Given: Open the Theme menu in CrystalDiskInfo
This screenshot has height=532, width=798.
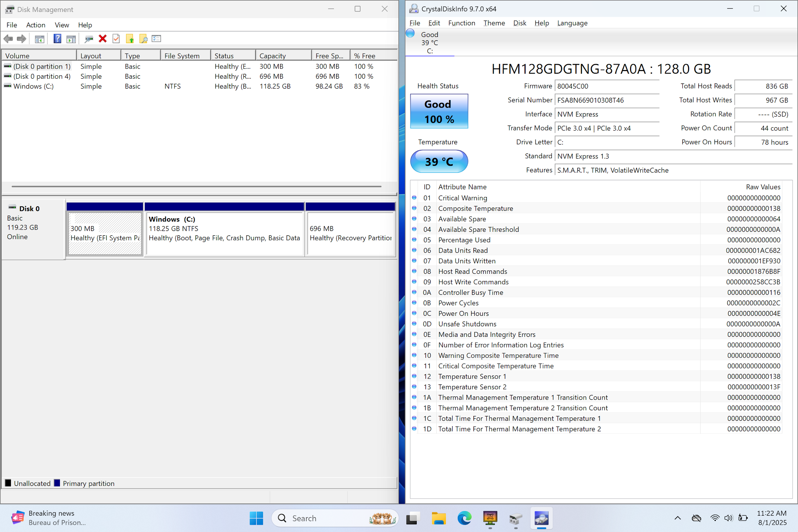Looking at the screenshot, I should [x=494, y=23].
